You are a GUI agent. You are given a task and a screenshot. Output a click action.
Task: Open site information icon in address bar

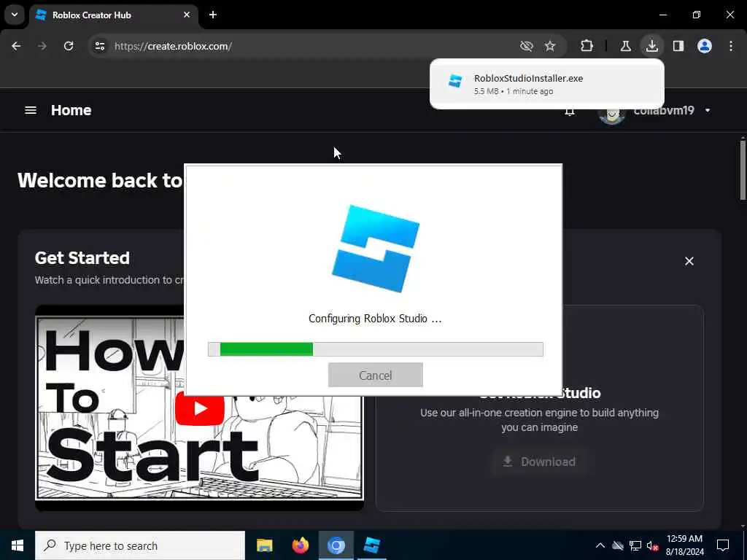click(99, 46)
